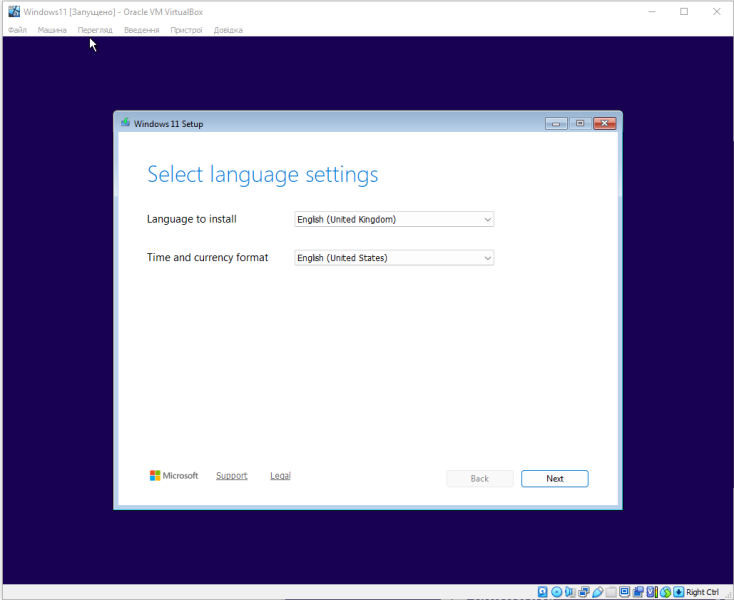Click the mouse integration icon in status bar
This screenshot has height=600, width=734.
point(667,592)
